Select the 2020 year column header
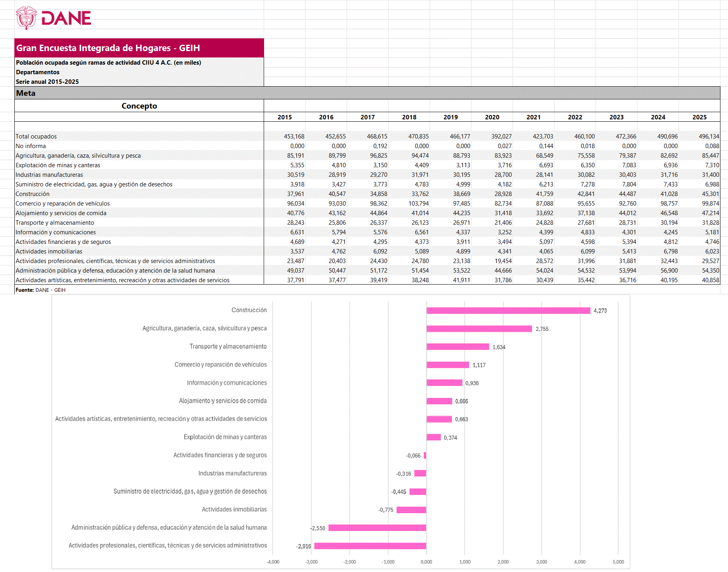728x572 pixels. (x=492, y=117)
